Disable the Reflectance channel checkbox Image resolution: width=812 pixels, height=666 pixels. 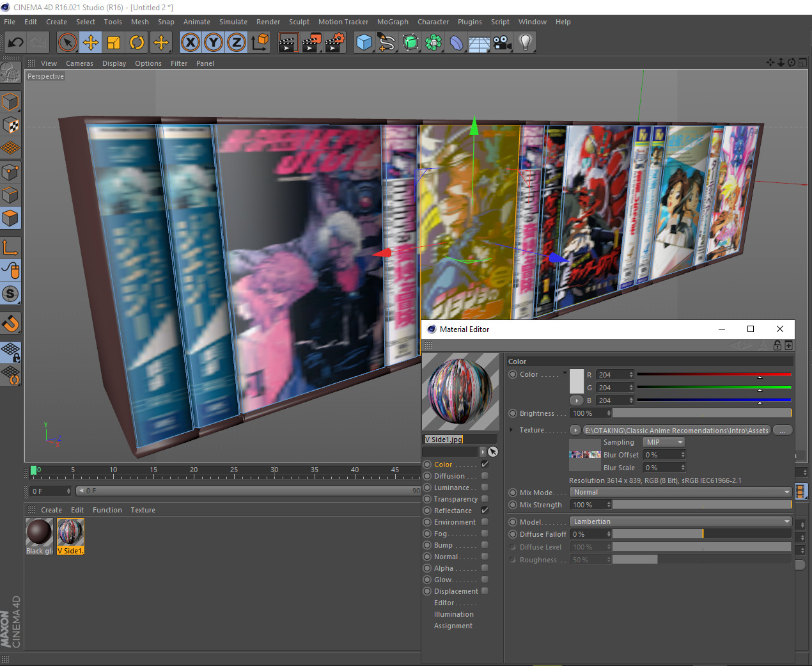point(485,511)
